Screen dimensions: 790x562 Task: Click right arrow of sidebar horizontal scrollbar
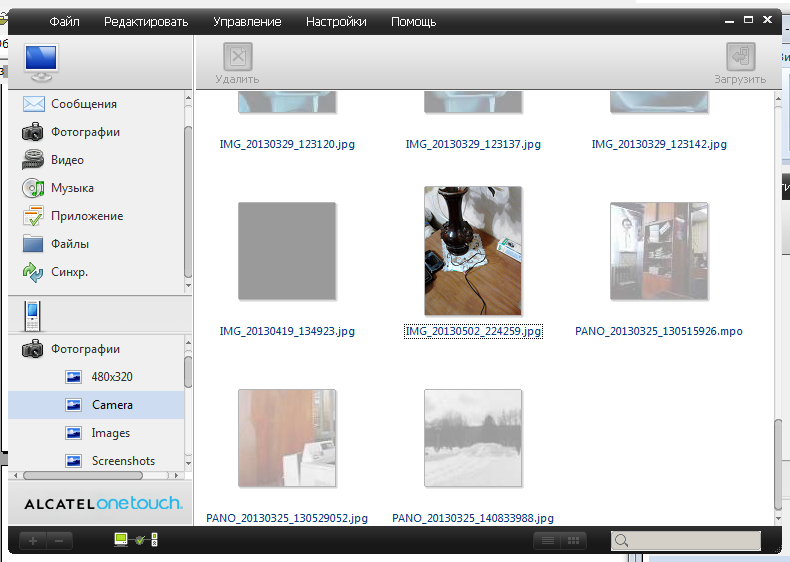click(x=176, y=475)
